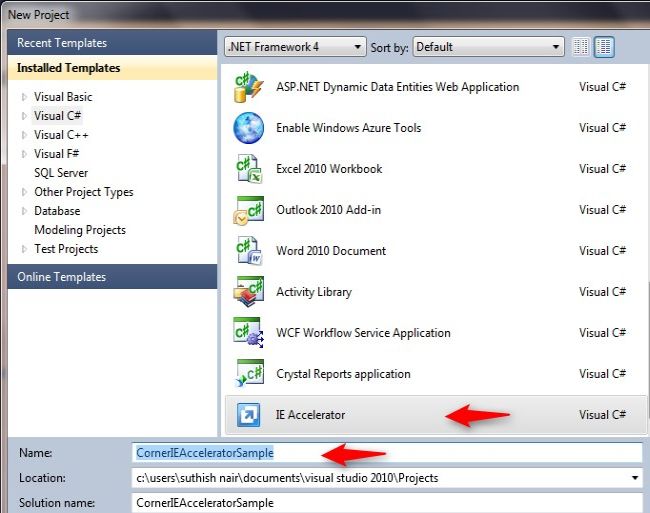Viewport: 650px width, 513px height.
Task: Expand the Visual F# tree node
Action: tap(24, 154)
